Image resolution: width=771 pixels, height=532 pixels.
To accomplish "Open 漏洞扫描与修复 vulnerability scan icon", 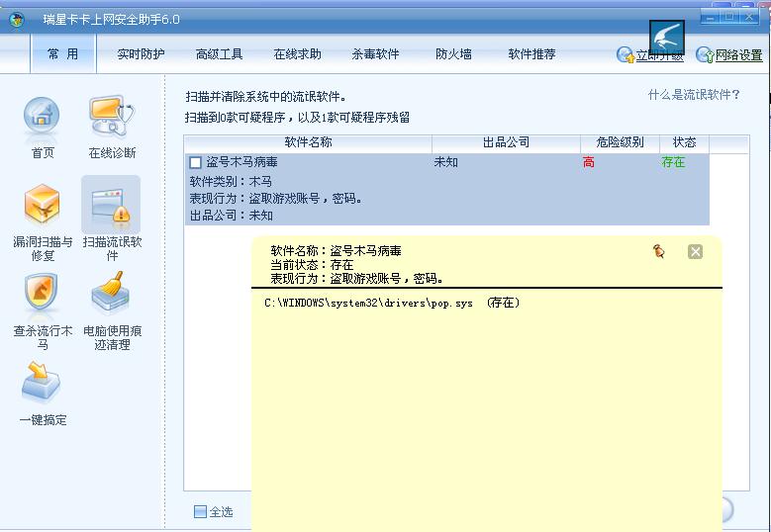I will point(42,205).
